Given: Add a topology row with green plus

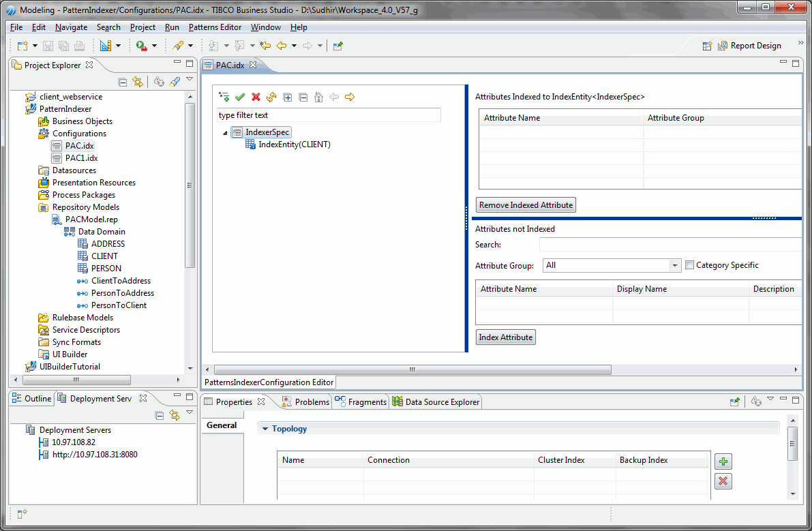Looking at the screenshot, I should pos(723,461).
